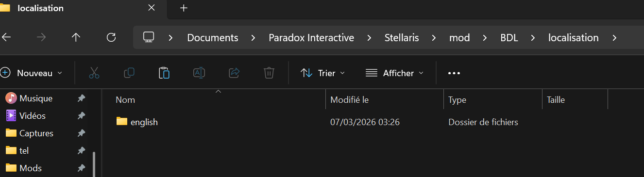The image size is (644, 177).
Task: Open the Afficher view dropdown
Action: (394, 73)
